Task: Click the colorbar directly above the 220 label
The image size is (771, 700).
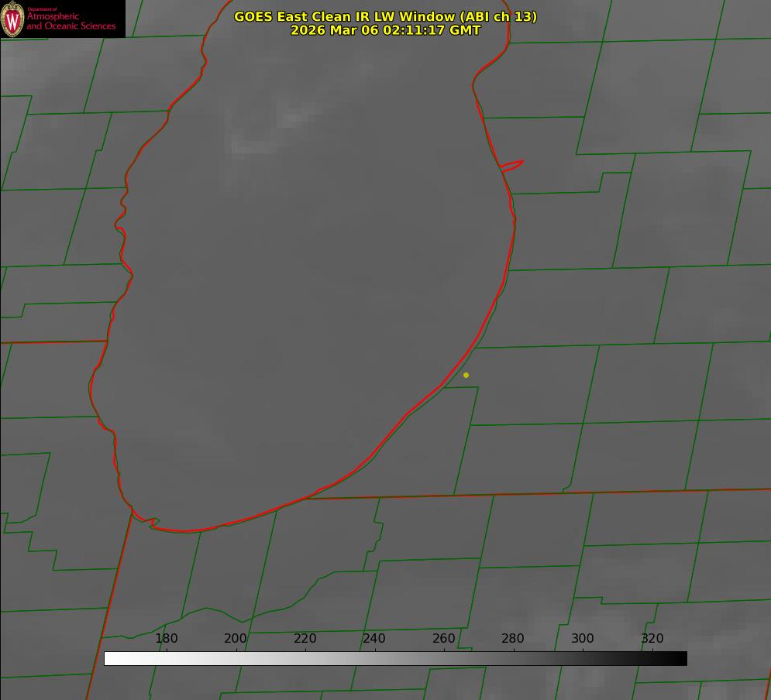Action: point(305,658)
